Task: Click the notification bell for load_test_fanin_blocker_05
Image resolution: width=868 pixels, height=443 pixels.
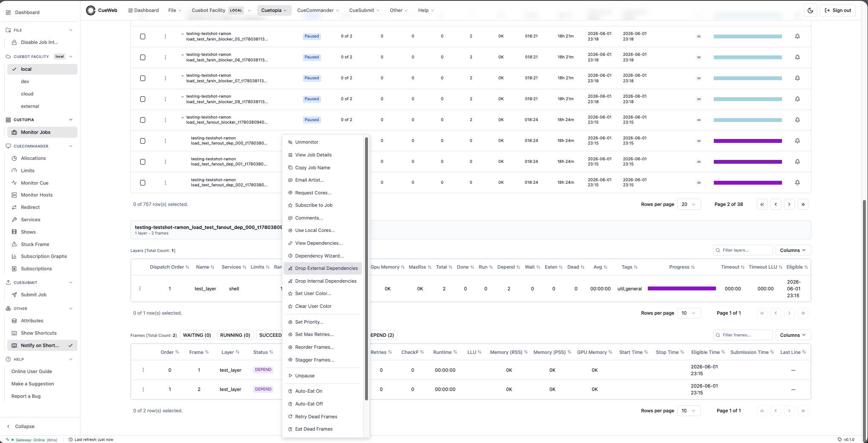Action: [797, 36]
